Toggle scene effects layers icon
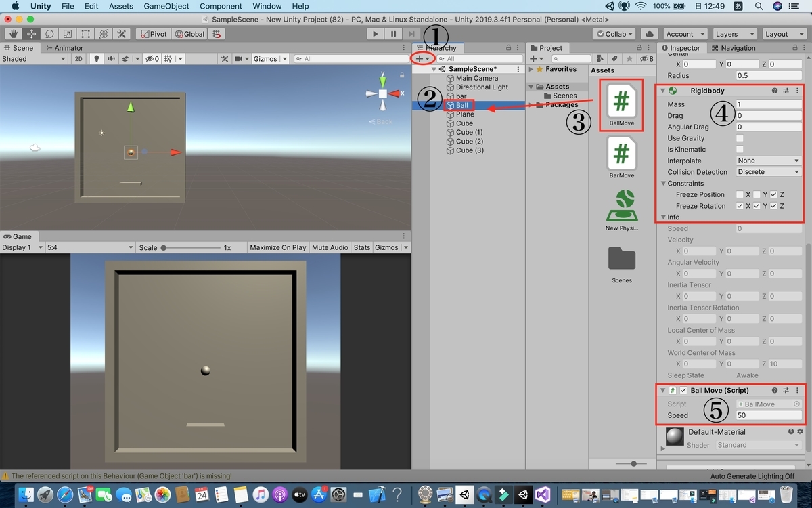 126,59
